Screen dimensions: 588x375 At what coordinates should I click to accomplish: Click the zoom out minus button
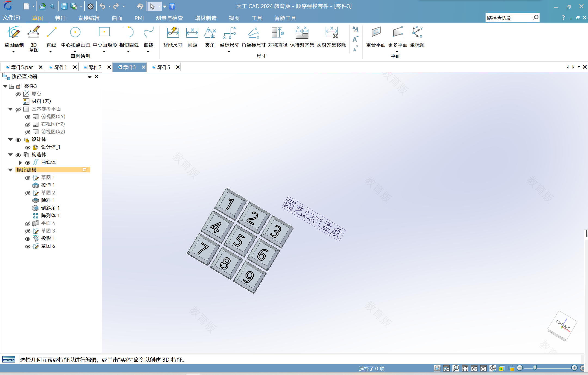click(x=520, y=368)
